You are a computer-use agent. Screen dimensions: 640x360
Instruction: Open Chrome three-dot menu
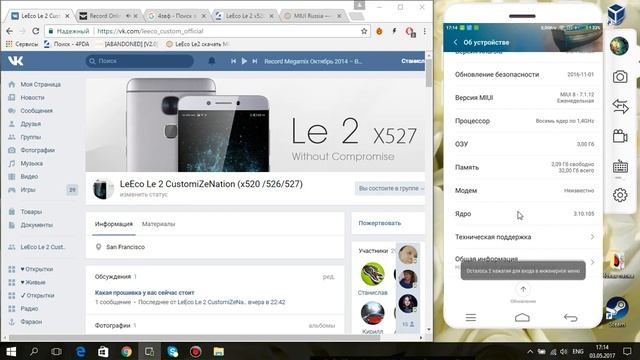[424, 31]
